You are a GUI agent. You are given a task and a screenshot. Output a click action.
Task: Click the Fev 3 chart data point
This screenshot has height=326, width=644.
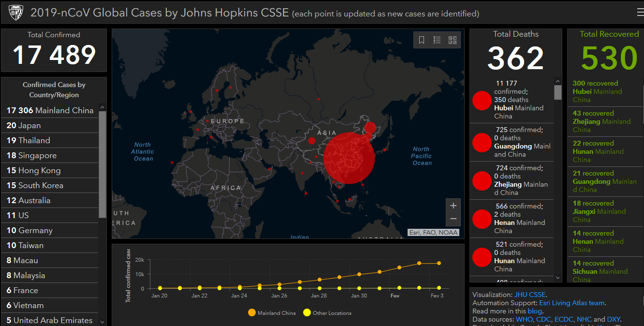click(439, 263)
